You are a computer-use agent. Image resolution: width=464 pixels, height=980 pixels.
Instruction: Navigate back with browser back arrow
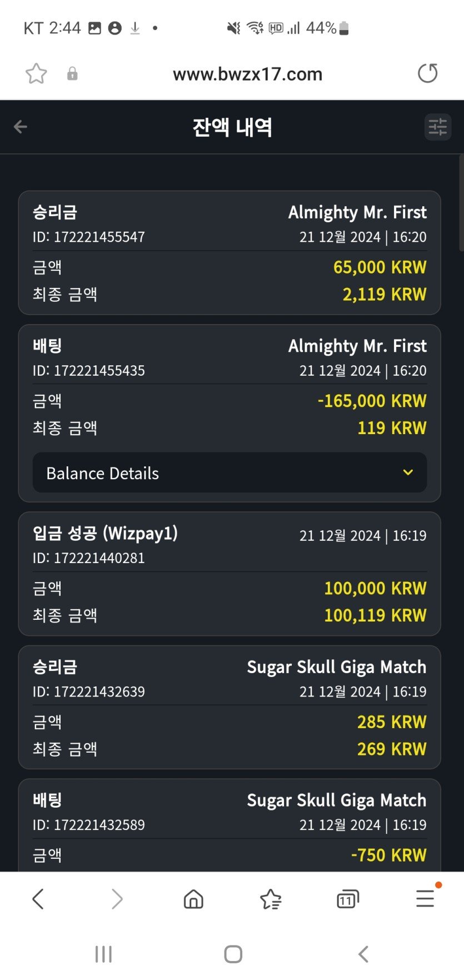coord(38,899)
